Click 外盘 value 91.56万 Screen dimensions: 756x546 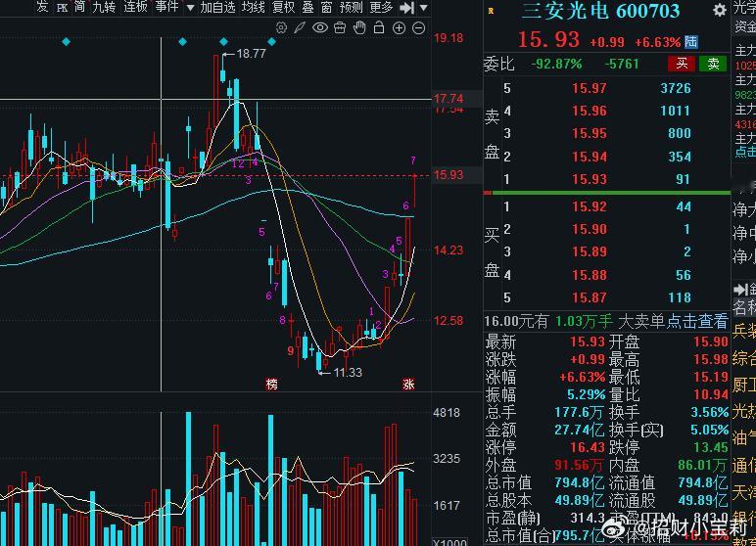point(580,465)
